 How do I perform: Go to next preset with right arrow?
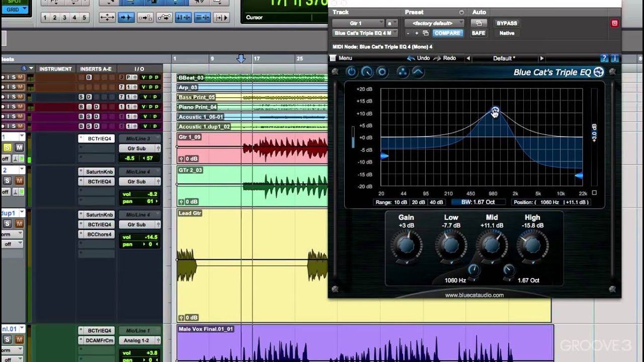point(541,58)
